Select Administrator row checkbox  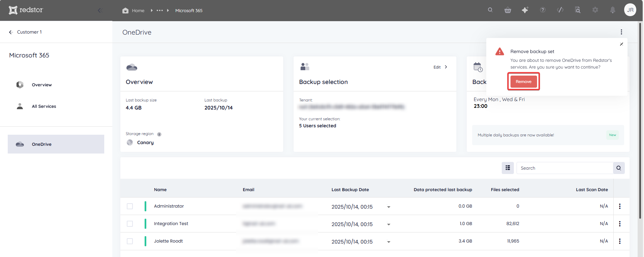pyautogui.click(x=130, y=206)
